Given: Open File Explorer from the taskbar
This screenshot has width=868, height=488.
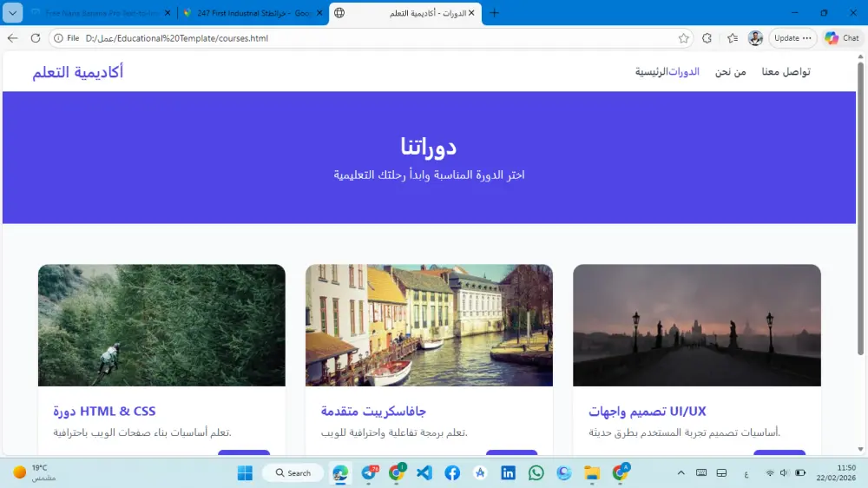Looking at the screenshot, I should point(592,473).
